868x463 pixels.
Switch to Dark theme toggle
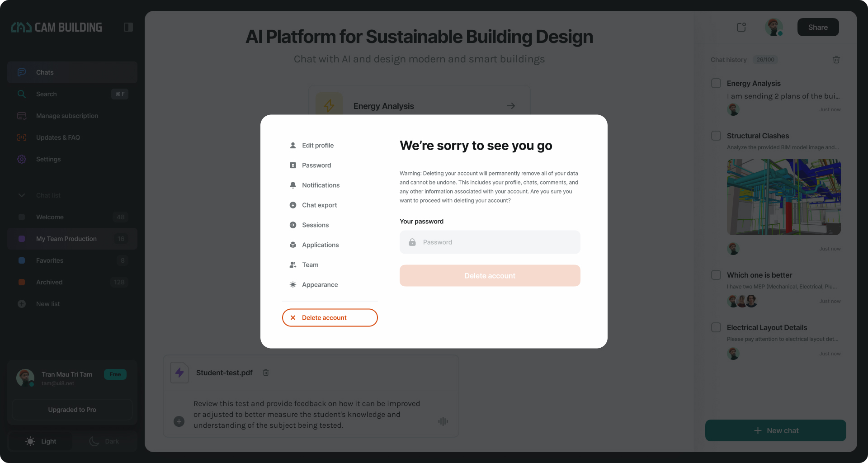click(104, 441)
